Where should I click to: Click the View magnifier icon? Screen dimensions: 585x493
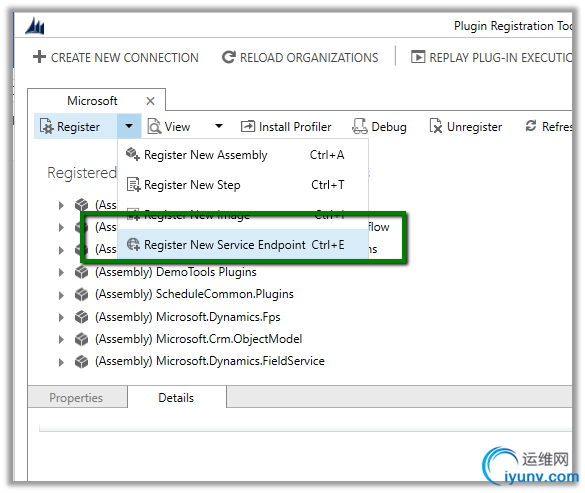[x=154, y=127]
